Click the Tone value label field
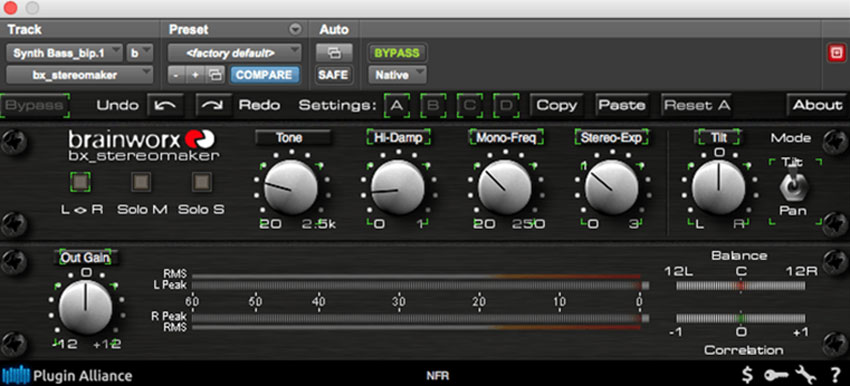The image size is (850, 386). point(293,138)
